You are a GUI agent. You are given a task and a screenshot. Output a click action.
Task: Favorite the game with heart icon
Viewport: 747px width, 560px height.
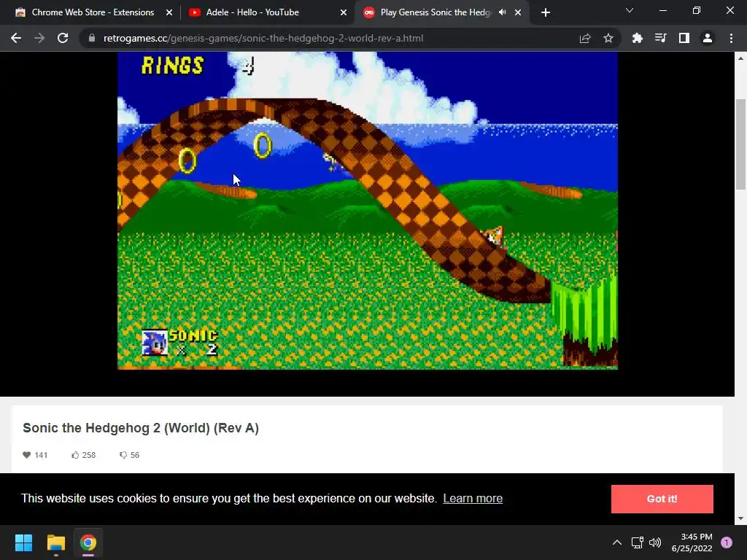pos(27,455)
